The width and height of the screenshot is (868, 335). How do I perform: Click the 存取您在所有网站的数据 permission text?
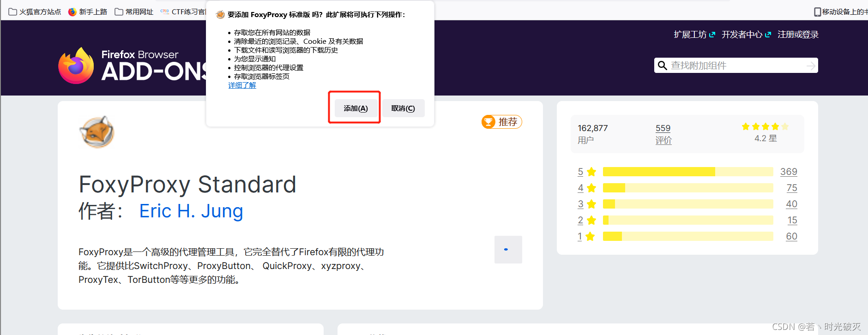272,32
